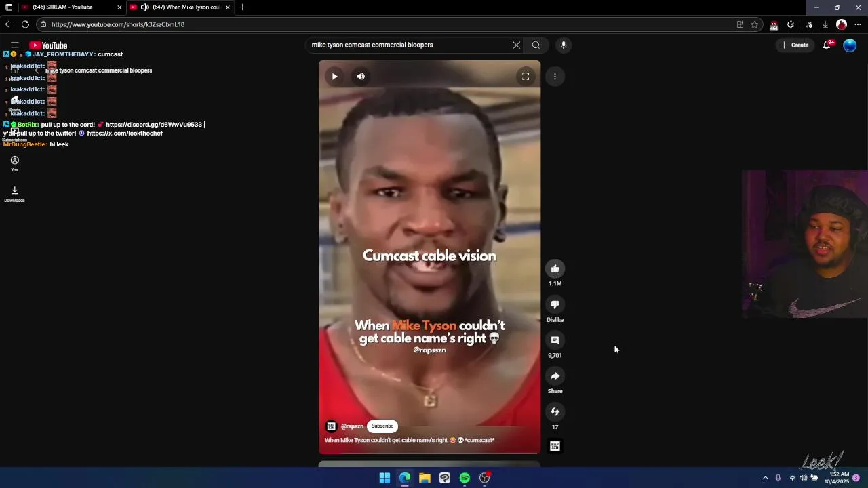The height and width of the screenshot is (488, 868).
Task: Open YouTube notifications bell
Action: tap(827, 45)
